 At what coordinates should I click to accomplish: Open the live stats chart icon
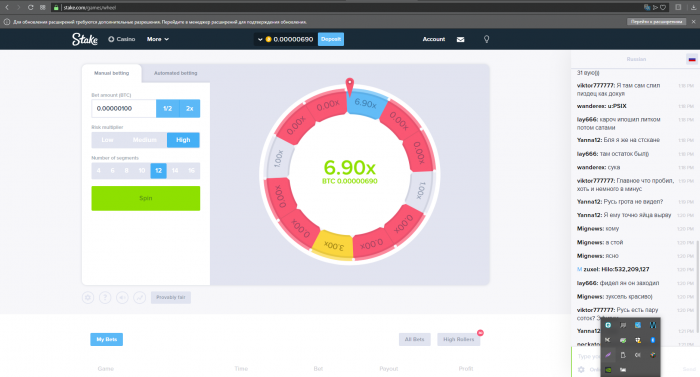[x=139, y=297]
